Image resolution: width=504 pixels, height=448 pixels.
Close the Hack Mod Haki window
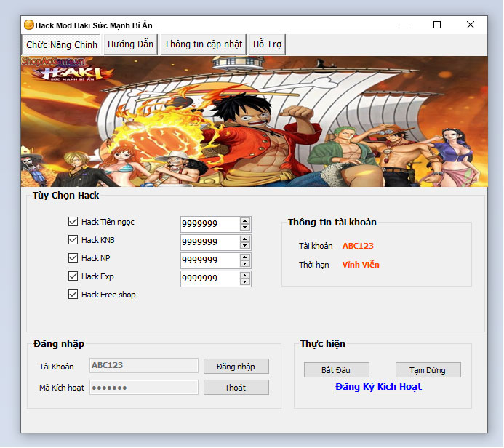(471, 25)
